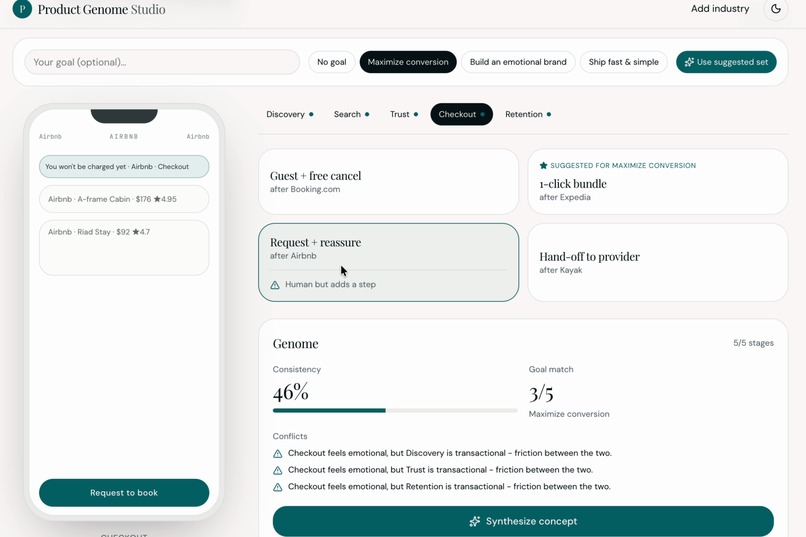Select the Build an emotional brand chip
Screen dimensions: 806x537
point(518,62)
